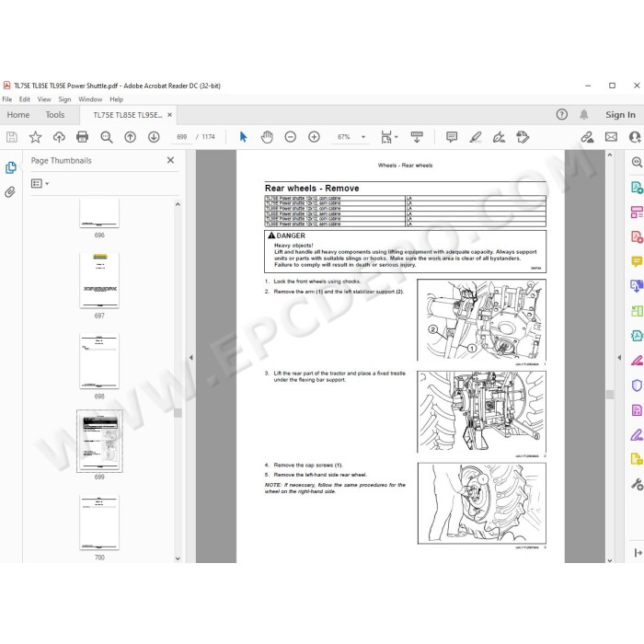Open the Sign document pen tool

499,137
